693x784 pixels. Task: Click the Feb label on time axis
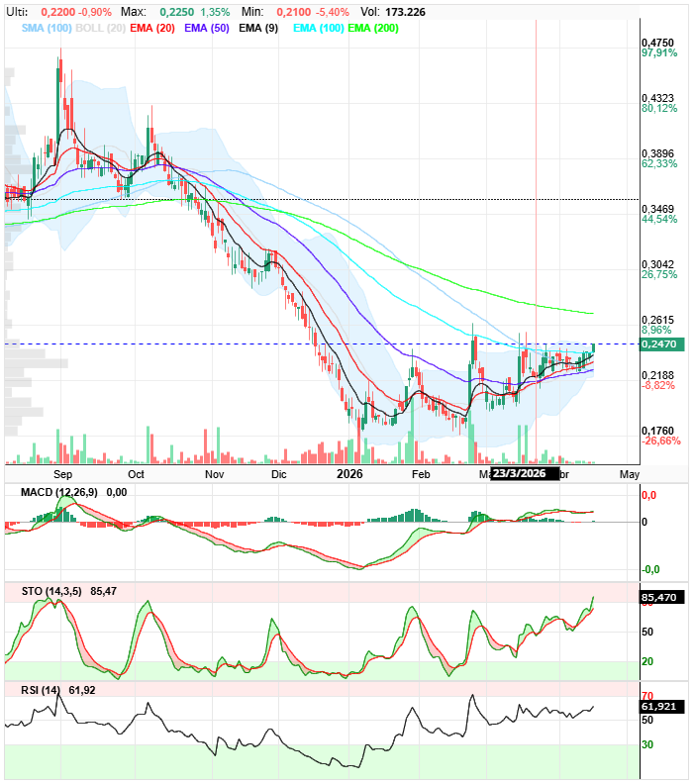pyautogui.click(x=421, y=474)
